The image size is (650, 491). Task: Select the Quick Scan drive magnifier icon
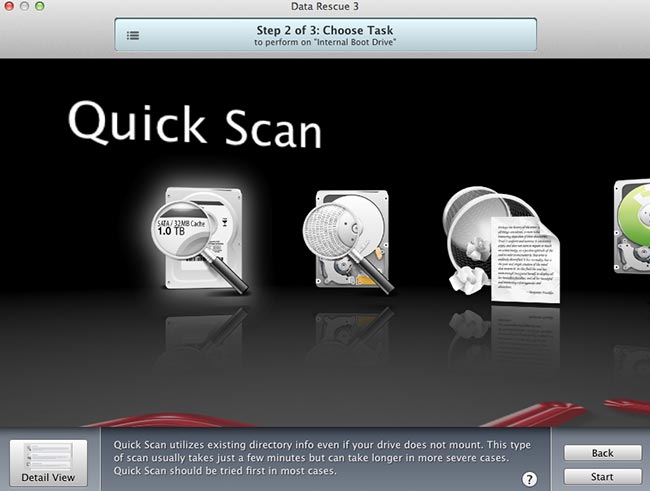coord(200,240)
